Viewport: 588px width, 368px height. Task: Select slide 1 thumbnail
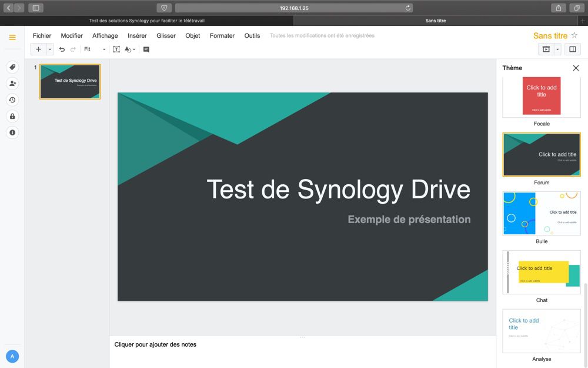click(x=70, y=81)
